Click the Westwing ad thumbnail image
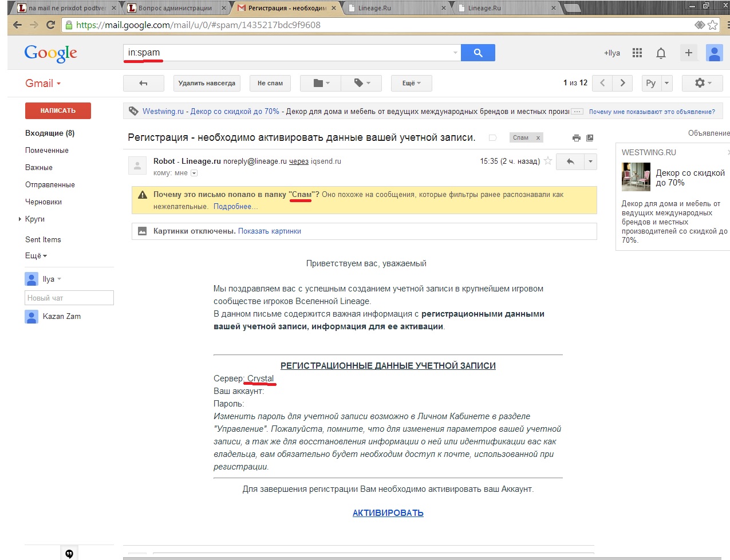This screenshot has width=730, height=560. point(636,177)
